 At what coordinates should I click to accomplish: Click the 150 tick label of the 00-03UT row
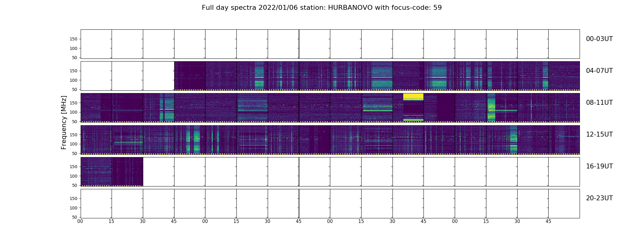pos(74,39)
